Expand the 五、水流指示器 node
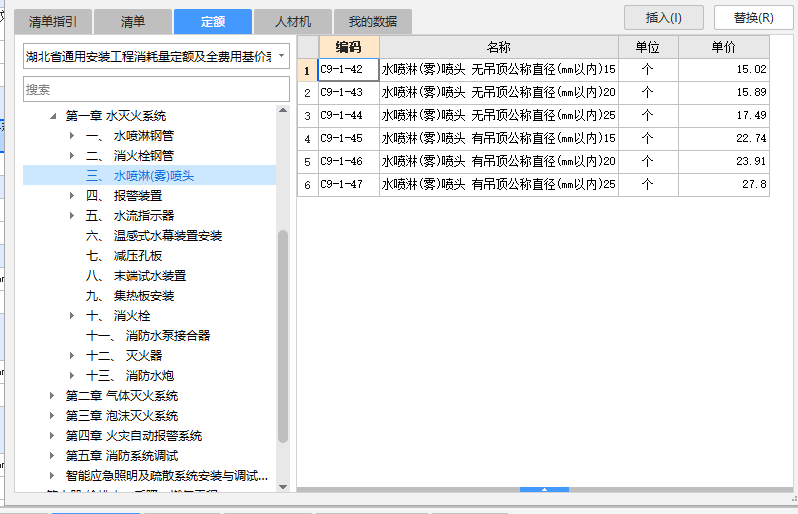Image resolution: width=798 pixels, height=514 pixels. [x=72, y=216]
